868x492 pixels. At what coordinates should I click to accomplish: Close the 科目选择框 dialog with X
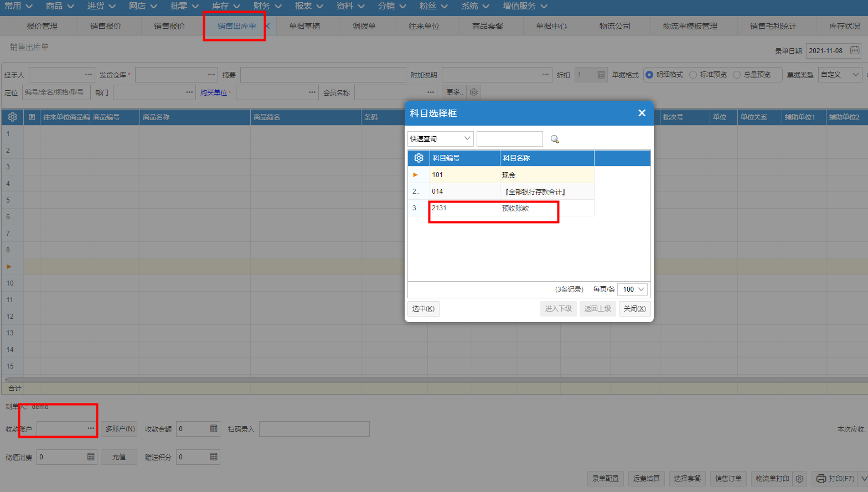point(642,113)
